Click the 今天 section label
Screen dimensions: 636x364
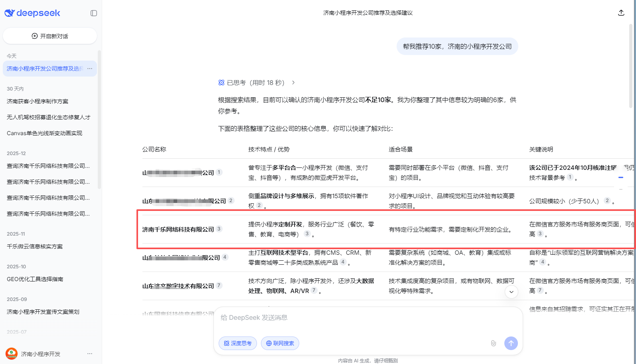[x=12, y=56]
